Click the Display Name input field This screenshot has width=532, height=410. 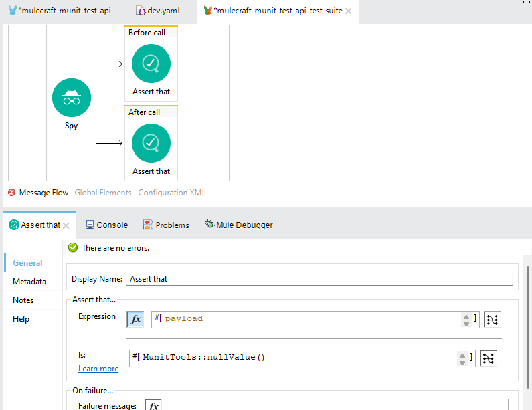coord(319,278)
